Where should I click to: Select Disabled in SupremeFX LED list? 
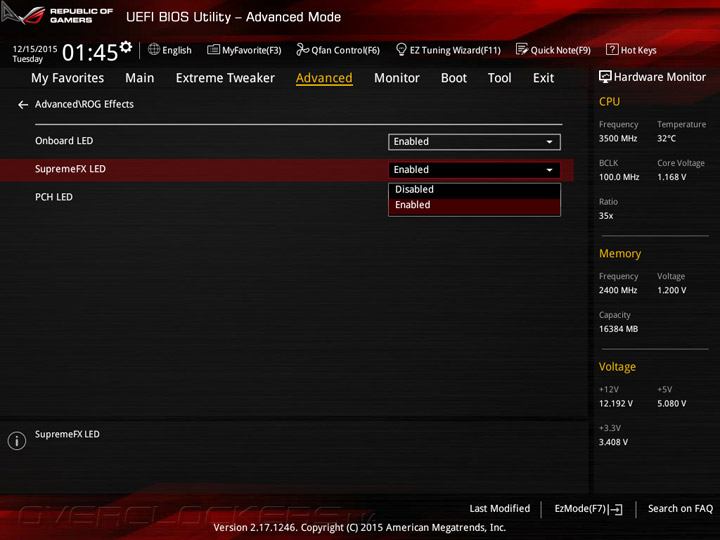click(x=474, y=190)
